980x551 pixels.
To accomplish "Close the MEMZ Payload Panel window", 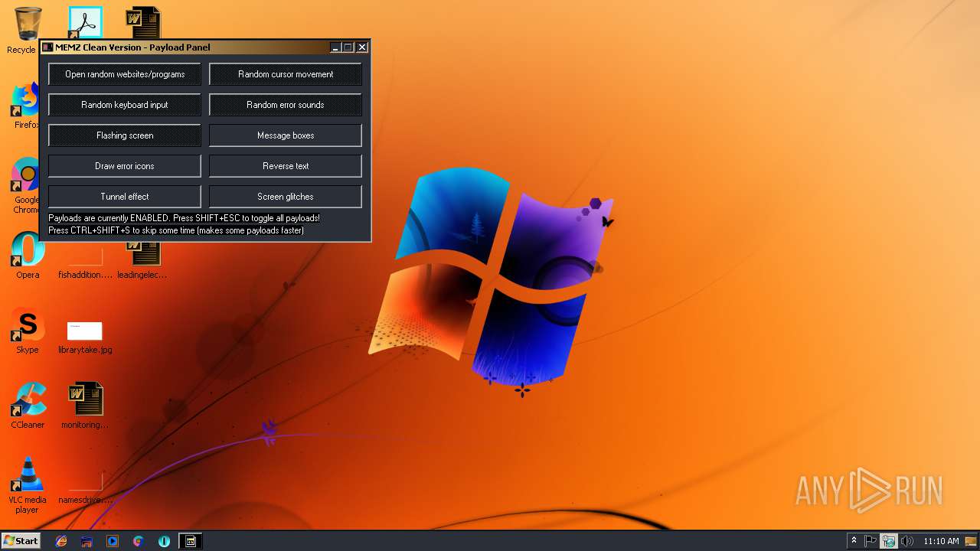I will [362, 47].
